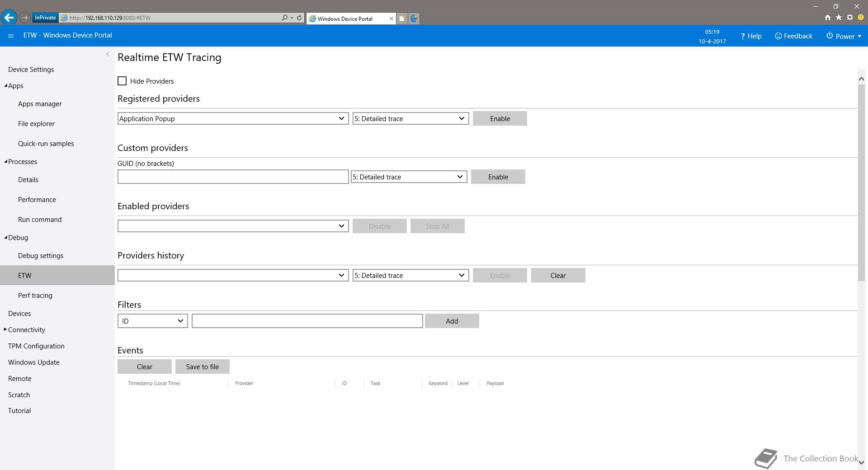The image size is (868, 470).
Task: Open the Enabled providers dropdown
Action: pyautogui.click(x=233, y=226)
